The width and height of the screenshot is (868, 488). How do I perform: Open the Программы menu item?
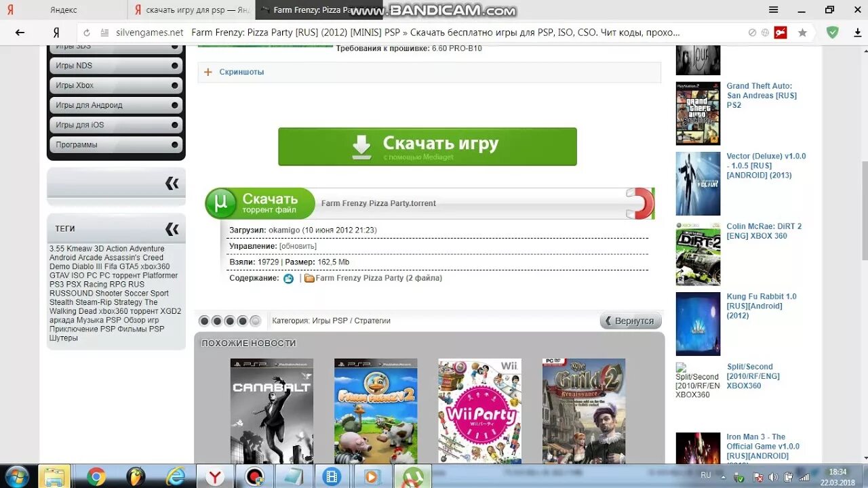116,144
